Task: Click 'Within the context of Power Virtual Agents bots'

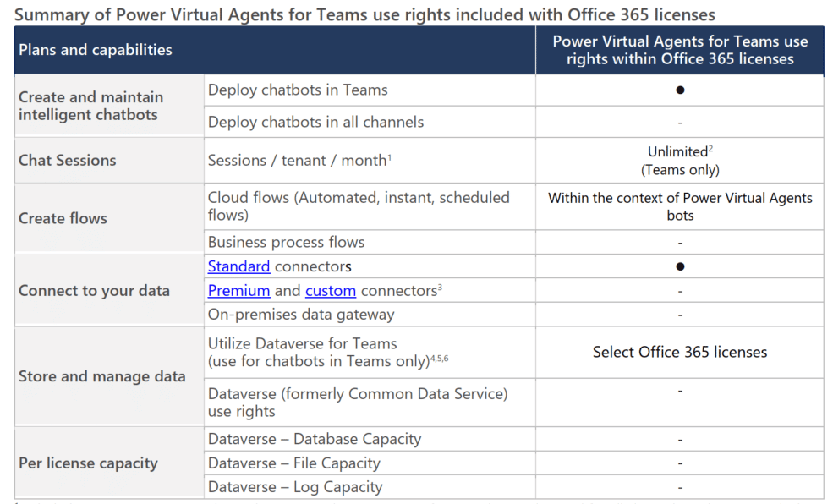Action: (x=680, y=206)
